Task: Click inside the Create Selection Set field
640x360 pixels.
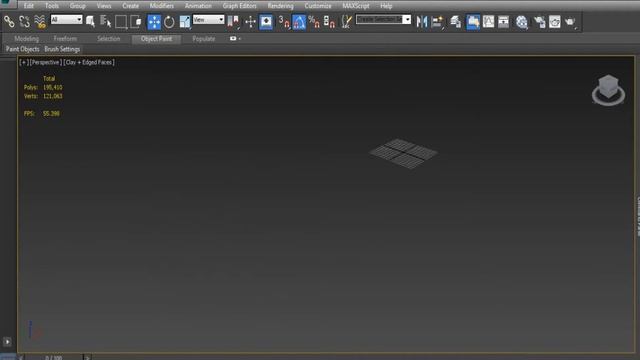Action: (x=379, y=19)
